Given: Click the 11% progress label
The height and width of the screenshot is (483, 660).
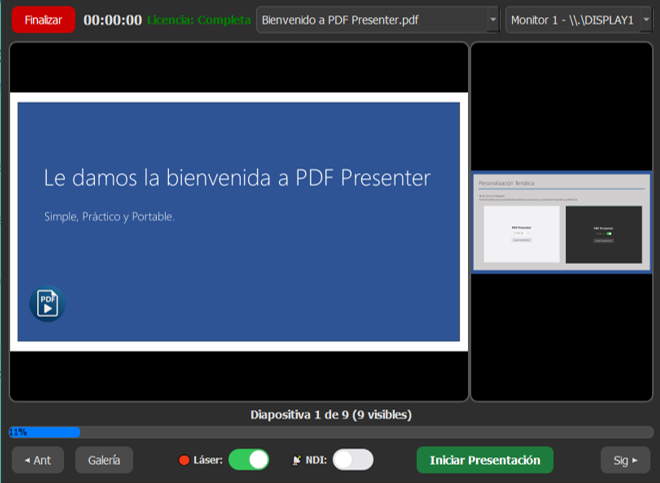Looking at the screenshot, I should click(18, 432).
